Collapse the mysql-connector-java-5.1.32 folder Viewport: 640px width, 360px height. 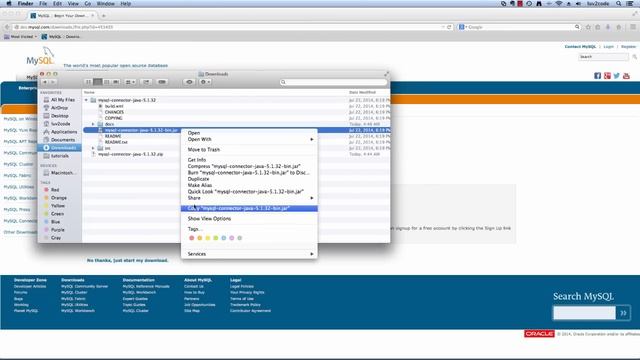point(86,100)
